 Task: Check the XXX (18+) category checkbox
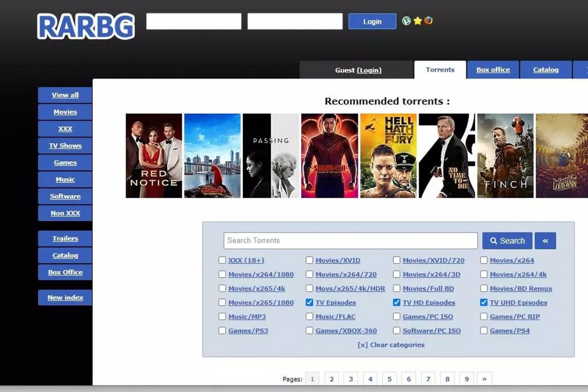tap(222, 260)
